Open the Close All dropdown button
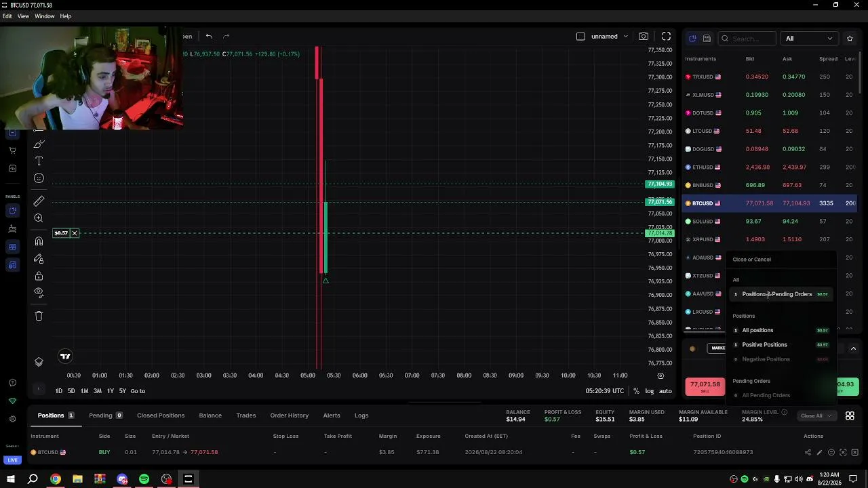 coord(816,415)
